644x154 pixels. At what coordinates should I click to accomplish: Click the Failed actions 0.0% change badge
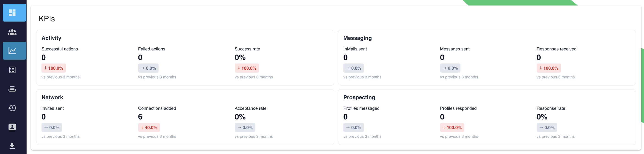coord(148,68)
